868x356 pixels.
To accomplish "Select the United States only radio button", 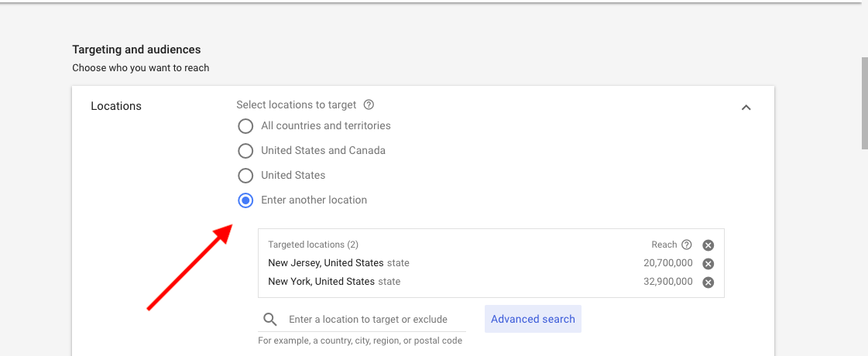I will [x=245, y=176].
